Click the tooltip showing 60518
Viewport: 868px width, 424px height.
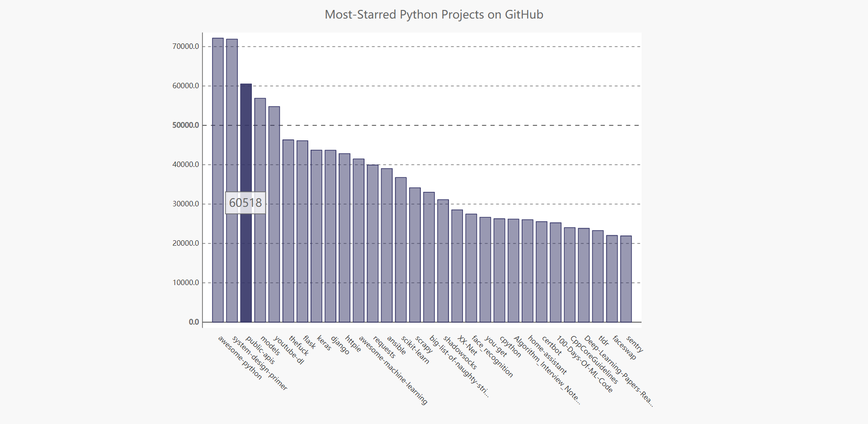245,203
